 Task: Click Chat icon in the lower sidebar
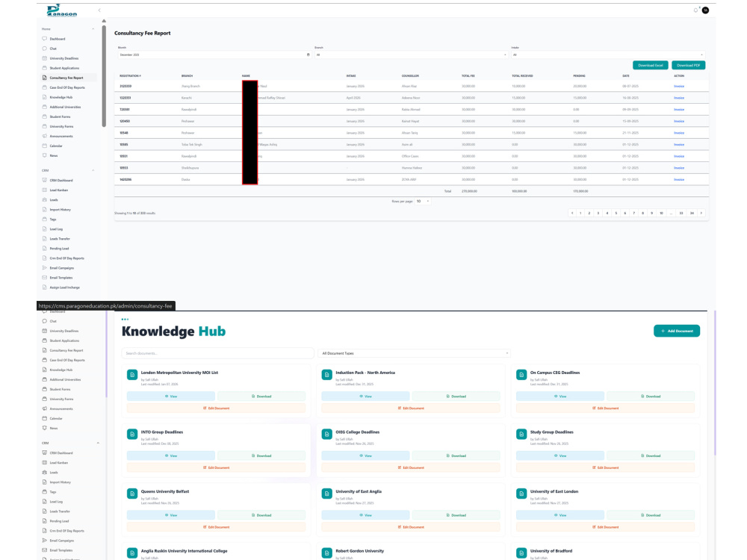tap(44, 321)
